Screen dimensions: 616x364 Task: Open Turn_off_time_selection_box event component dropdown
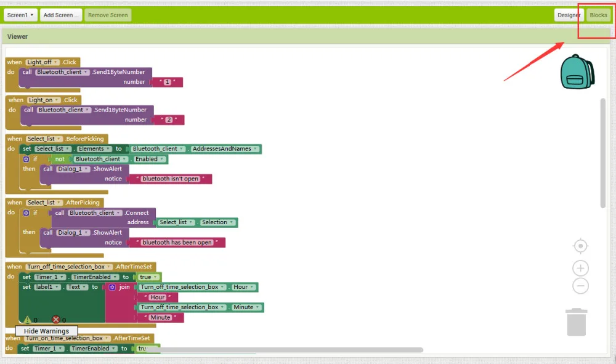69,267
